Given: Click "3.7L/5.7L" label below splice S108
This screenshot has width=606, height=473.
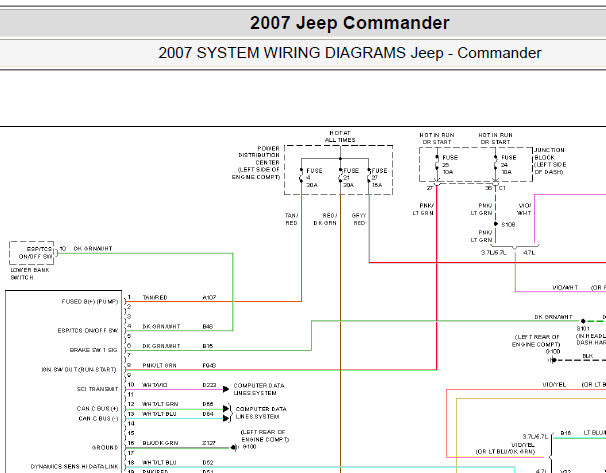Looking at the screenshot, I should [494, 253].
